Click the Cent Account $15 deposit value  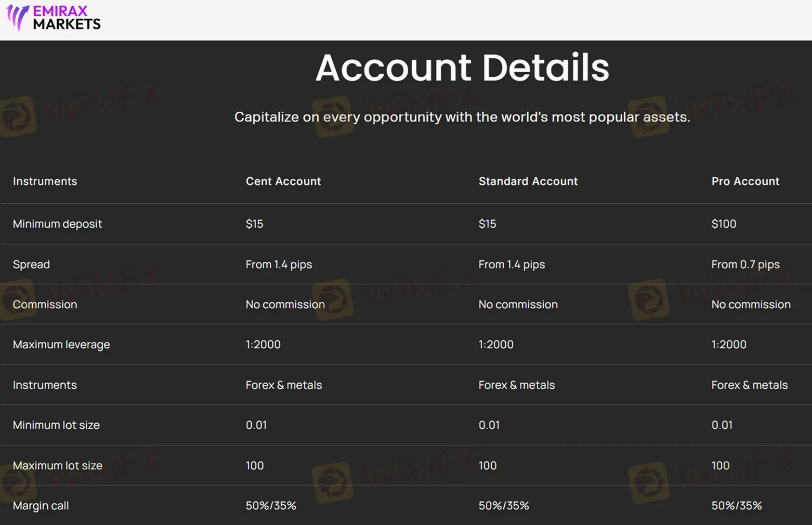254,224
